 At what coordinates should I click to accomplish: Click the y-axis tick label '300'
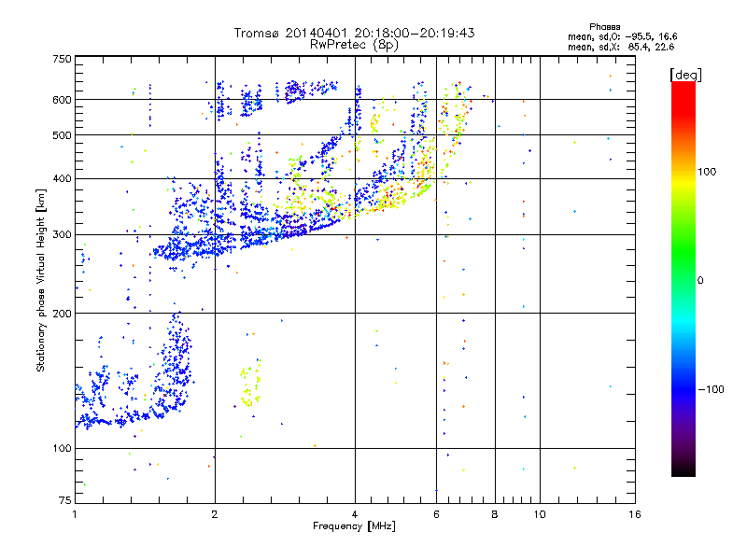pyautogui.click(x=62, y=235)
